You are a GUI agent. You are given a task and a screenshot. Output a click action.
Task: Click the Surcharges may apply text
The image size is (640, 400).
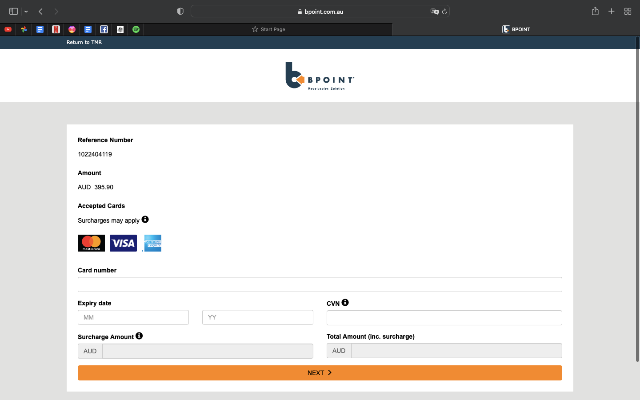click(109, 220)
